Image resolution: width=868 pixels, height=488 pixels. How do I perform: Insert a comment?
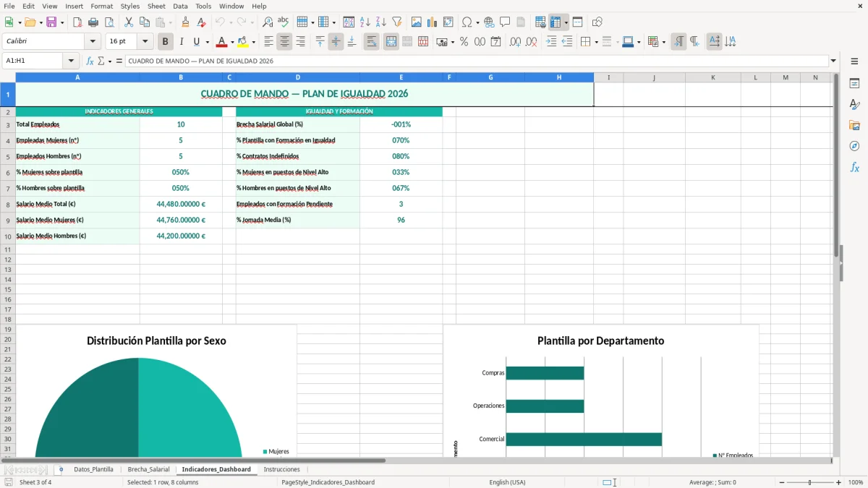point(505,22)
